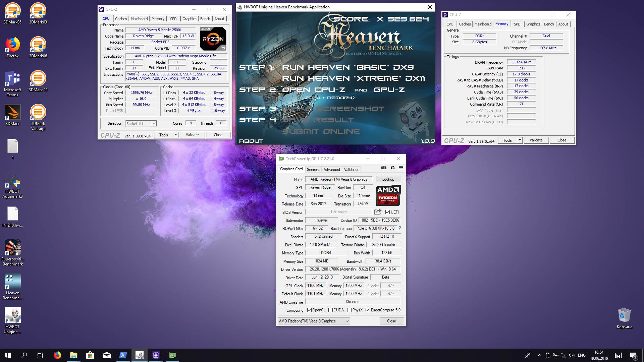The width and height of the screenshot is (644, 362).
Task: Expand the Socket #1 selection dropdown
Action: (x=153, y=124)
